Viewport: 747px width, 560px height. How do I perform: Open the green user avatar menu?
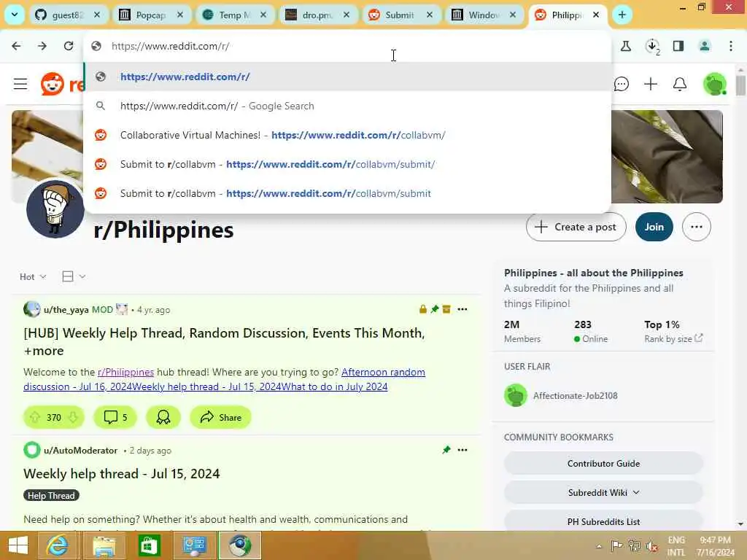(715, 85)
